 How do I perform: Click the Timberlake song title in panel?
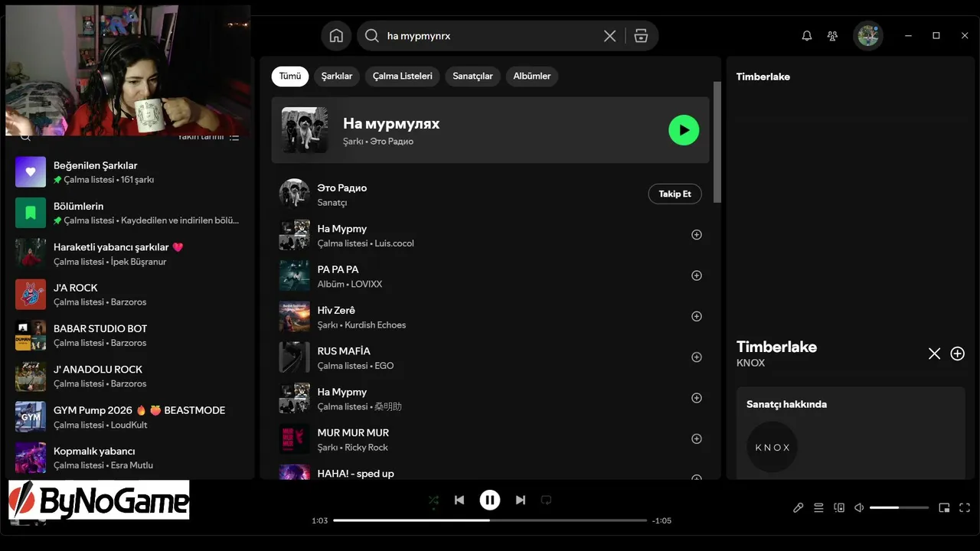(x=776, y=347)
